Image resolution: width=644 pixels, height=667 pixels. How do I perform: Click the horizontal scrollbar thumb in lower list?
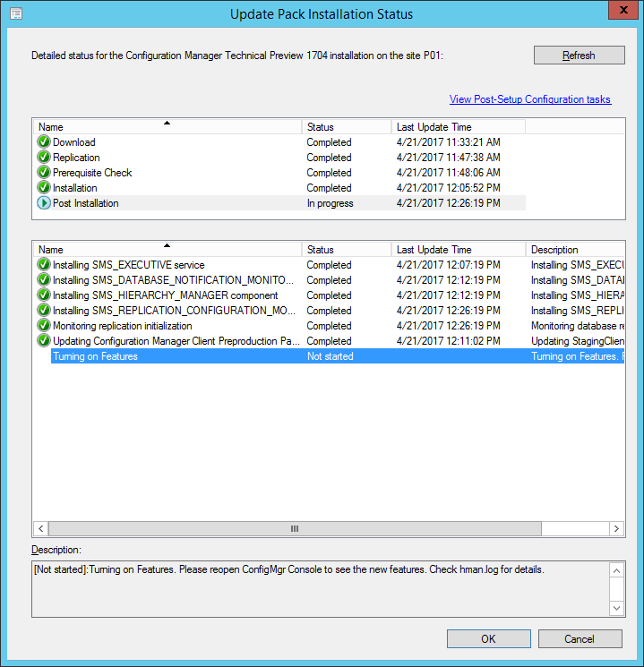295,529
